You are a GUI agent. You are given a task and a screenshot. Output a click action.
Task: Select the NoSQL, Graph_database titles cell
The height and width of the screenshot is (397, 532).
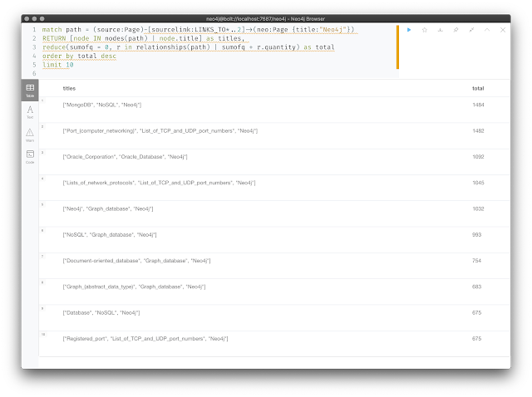(x=110, y=234)
